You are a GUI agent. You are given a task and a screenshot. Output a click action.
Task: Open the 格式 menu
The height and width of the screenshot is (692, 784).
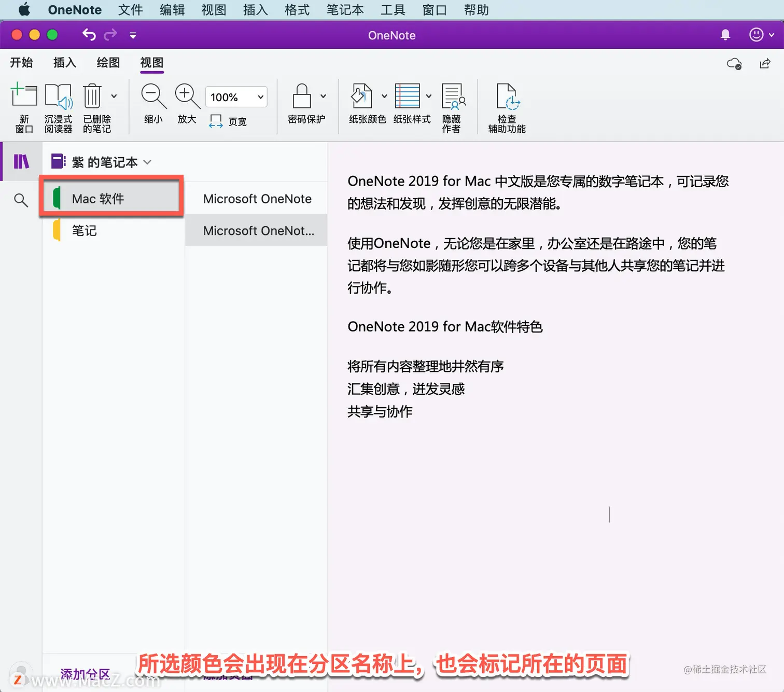(x=297, y=10)
